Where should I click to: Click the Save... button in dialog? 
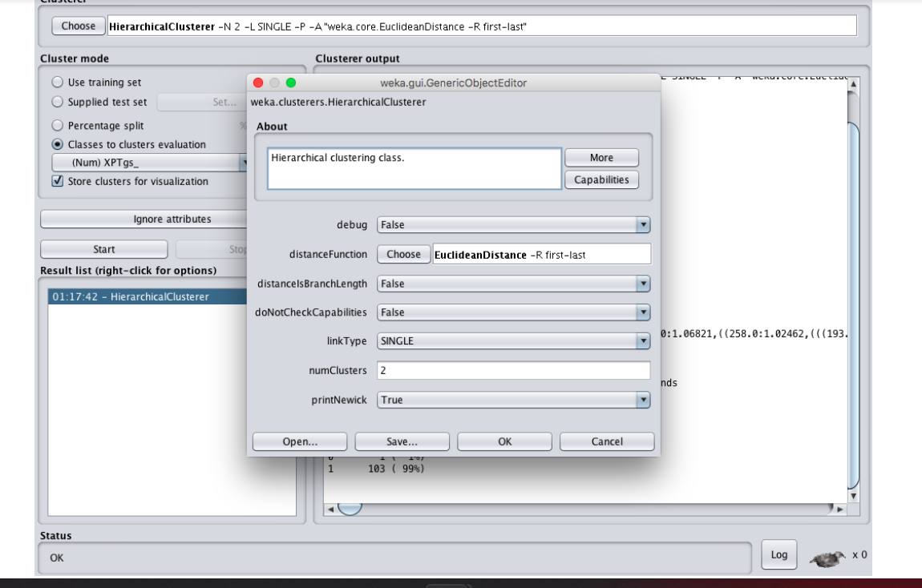point(402,441)
